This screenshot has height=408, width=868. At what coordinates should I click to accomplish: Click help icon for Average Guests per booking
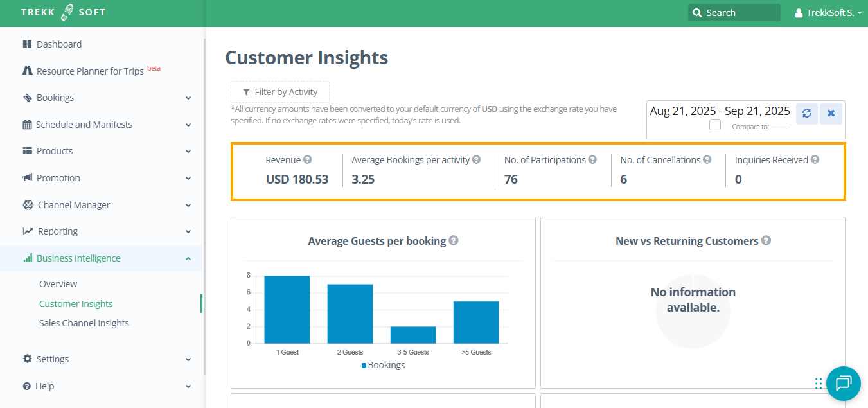[x=454, y=241]
